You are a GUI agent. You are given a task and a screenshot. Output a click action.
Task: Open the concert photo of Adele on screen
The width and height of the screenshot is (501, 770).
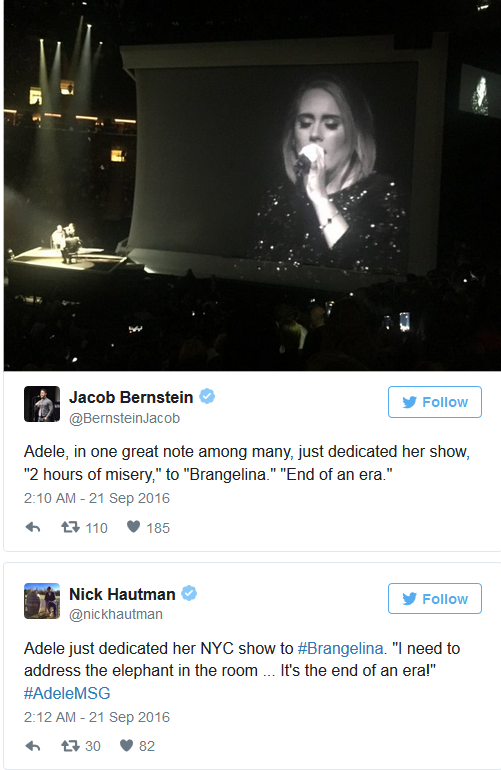pos(252,185)
